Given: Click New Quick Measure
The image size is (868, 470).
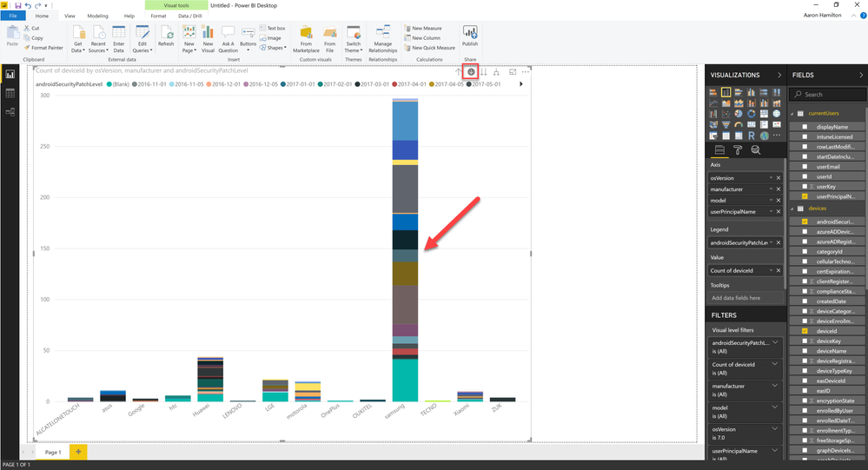Looking at the screenshot, I should 429,48.
